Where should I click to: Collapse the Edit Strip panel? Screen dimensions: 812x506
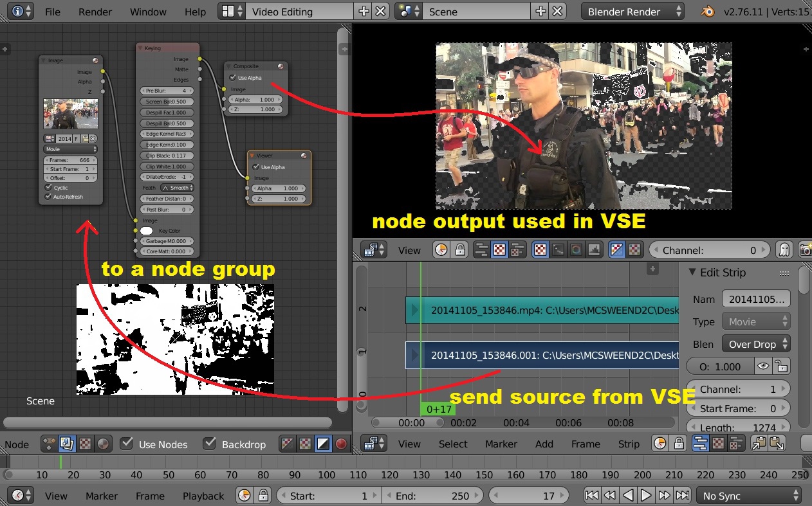click(x=692, y=273)
